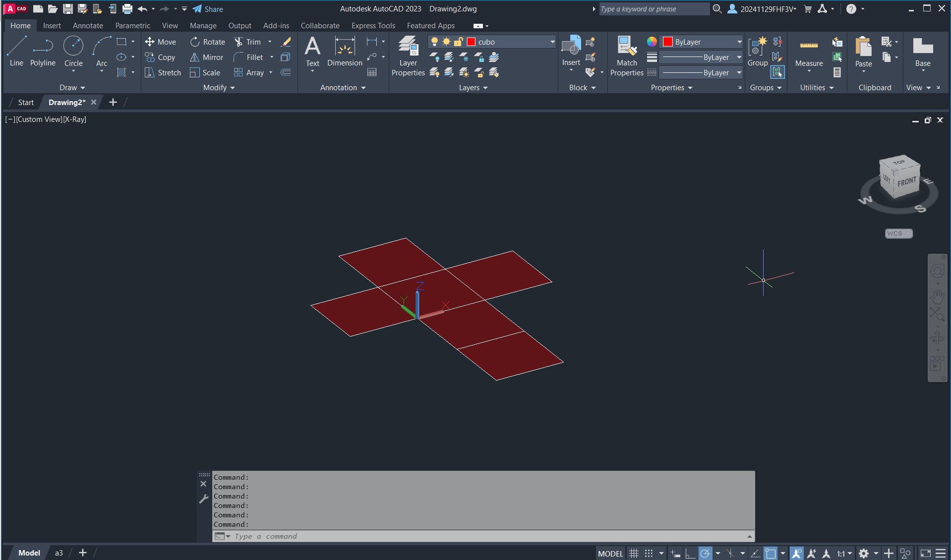Activate the Polyline tool
Screen dimensions: 951x560
pyautogui.click(x=43, y=51)
